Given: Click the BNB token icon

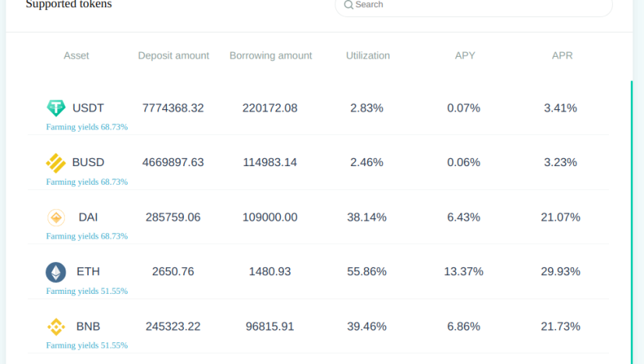Looking at the screenshot, I should point(56,327).
